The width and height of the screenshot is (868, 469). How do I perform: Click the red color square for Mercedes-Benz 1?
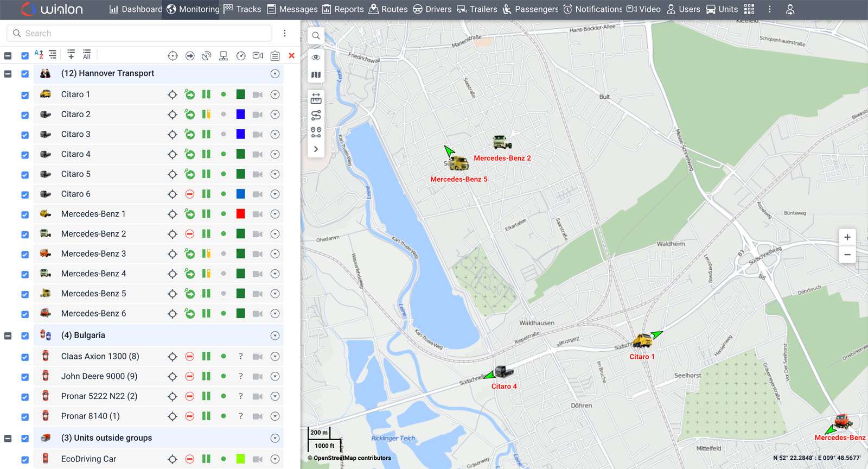[x=240, y=214]
